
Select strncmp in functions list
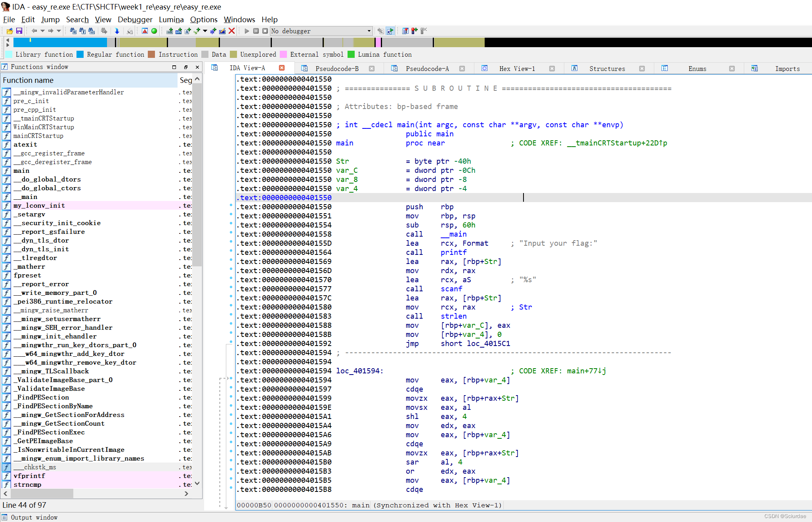(97, 484)
